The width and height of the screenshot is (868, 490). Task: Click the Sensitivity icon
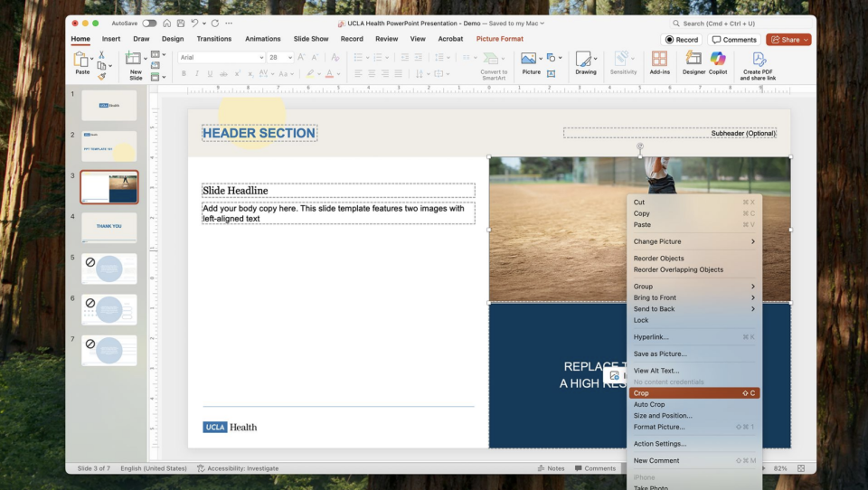pos(622,59)
